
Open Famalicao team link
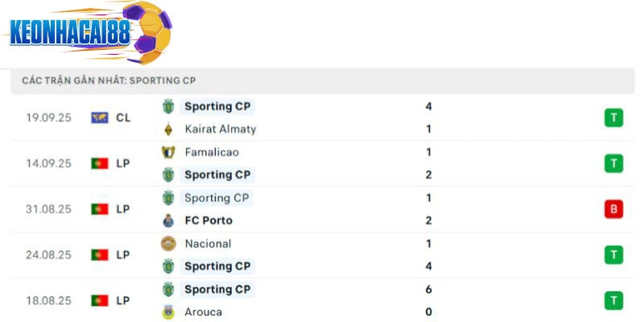[211, 152]
